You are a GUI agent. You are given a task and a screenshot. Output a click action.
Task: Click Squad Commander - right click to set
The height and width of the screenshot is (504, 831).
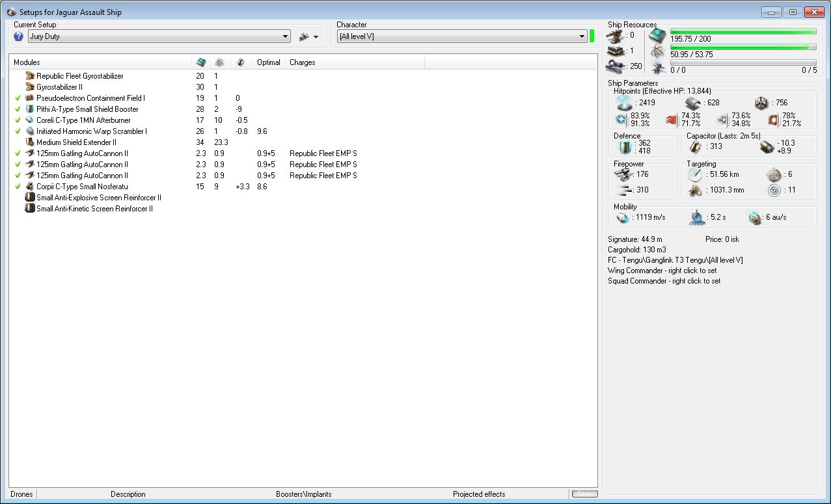(664, 281)
